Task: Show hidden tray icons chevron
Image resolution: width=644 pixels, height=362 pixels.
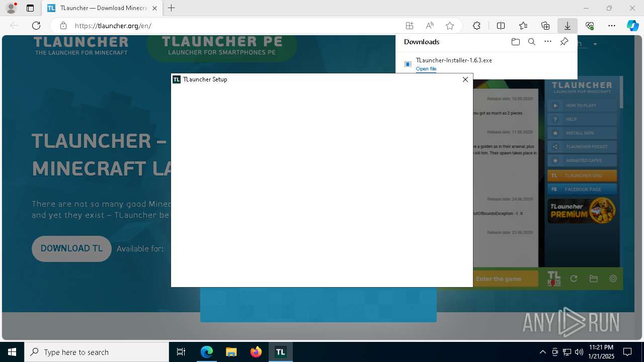Action: [542, 352]
